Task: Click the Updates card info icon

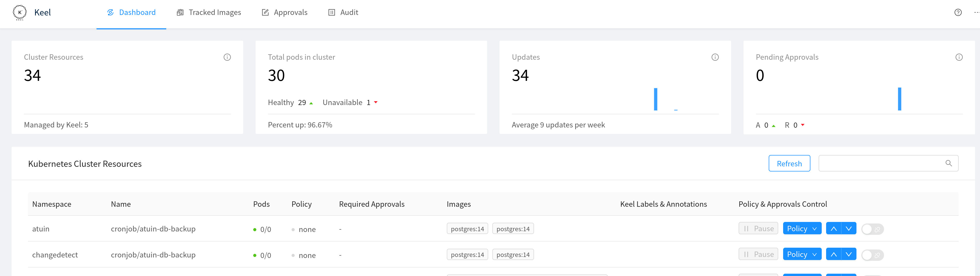Action: pos(715,57)
